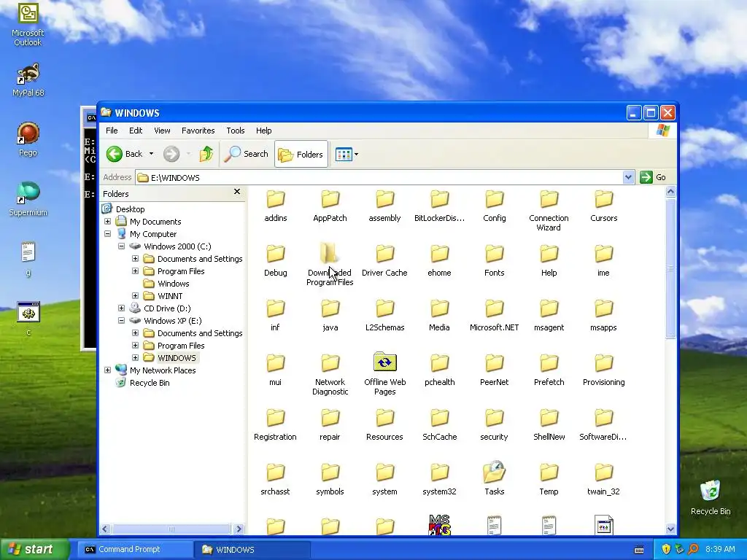The height and width of the screenshot is (560, 747).
Task: Collapse the Windows XP (E:) node
Action: [x=122, y=321]
